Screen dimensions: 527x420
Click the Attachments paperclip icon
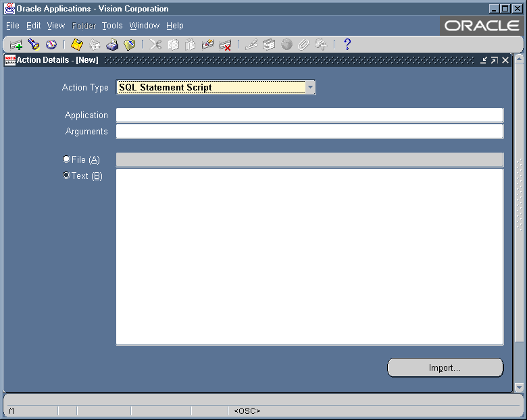click(303, 45)
